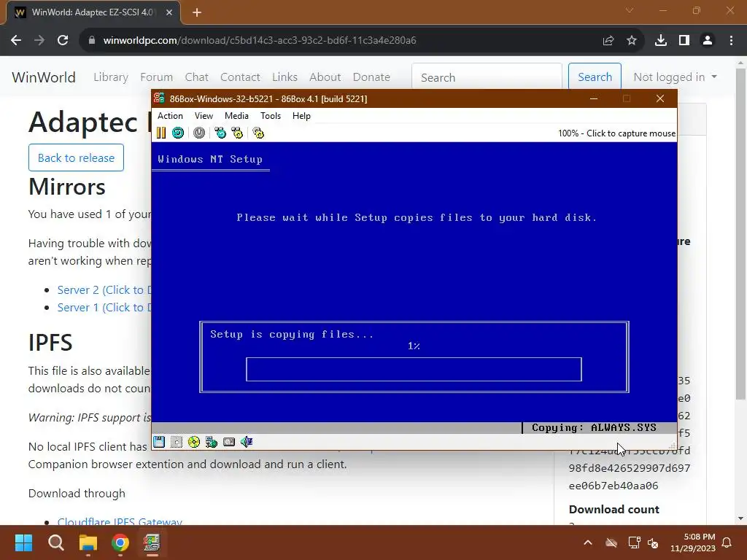Send Ctrl+Alt+Esc via toolbar icon
Image resolution: width=747 pixels, height=560 pixels.
click(237, 133)
